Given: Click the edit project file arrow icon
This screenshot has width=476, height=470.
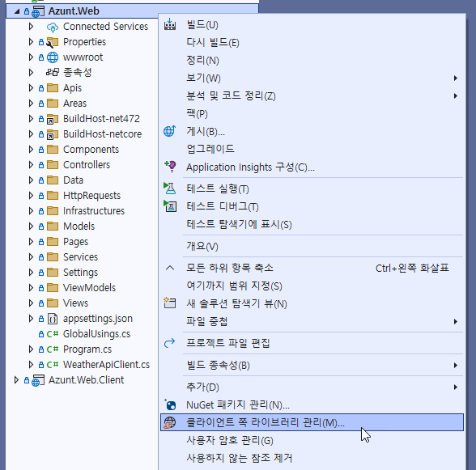Looking at the screenshot, I should click(169, 343).
